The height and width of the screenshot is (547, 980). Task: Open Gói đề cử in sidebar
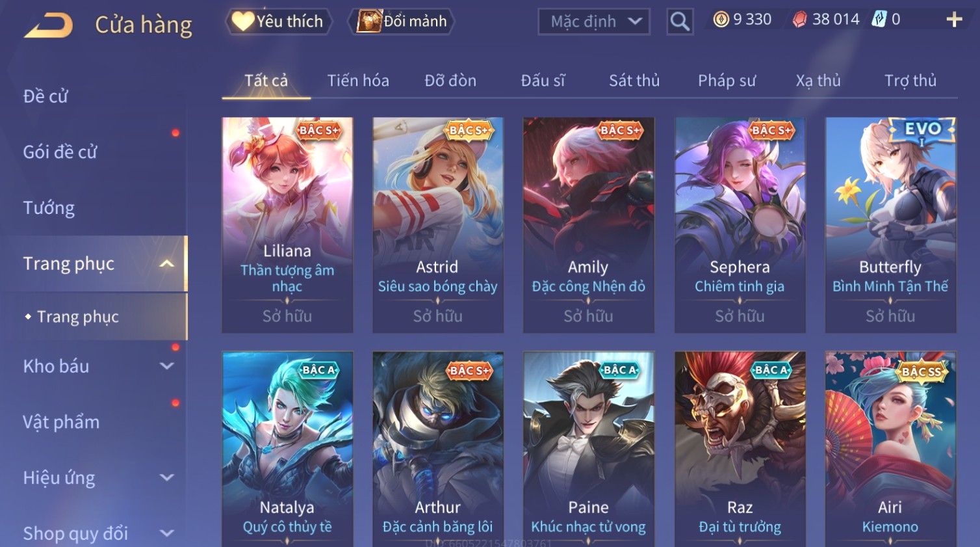point(60,152)
